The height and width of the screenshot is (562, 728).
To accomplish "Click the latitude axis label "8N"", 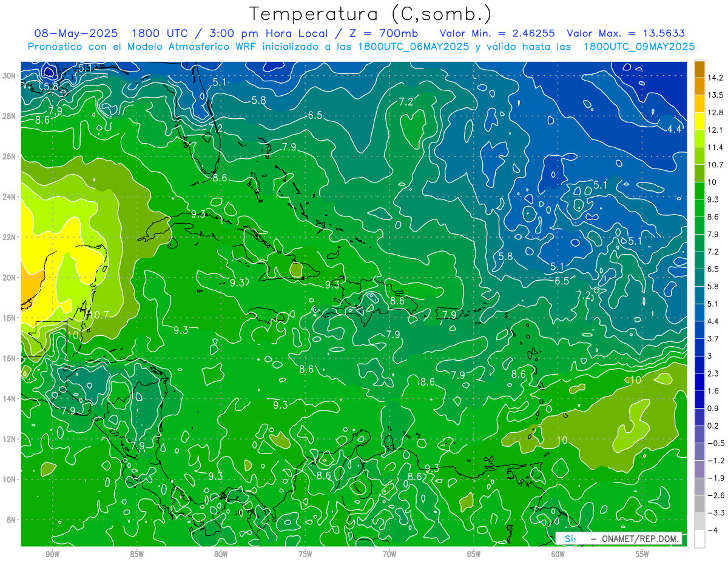I will [x=12, y=520].
